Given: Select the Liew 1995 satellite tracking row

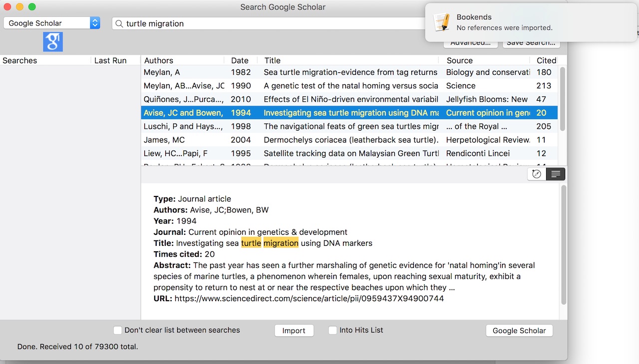Looking at the screenshot, I should 350,153.
